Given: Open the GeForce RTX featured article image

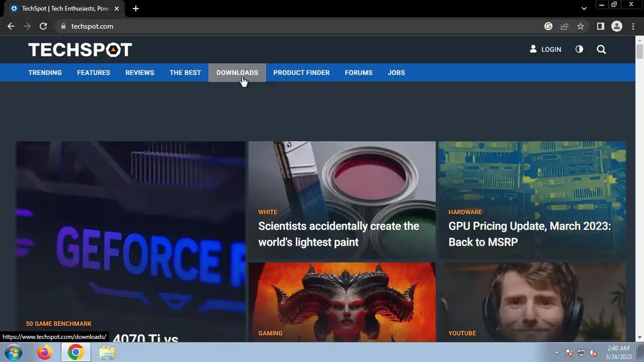Looking at the screenshot, I should click(131, 241).
